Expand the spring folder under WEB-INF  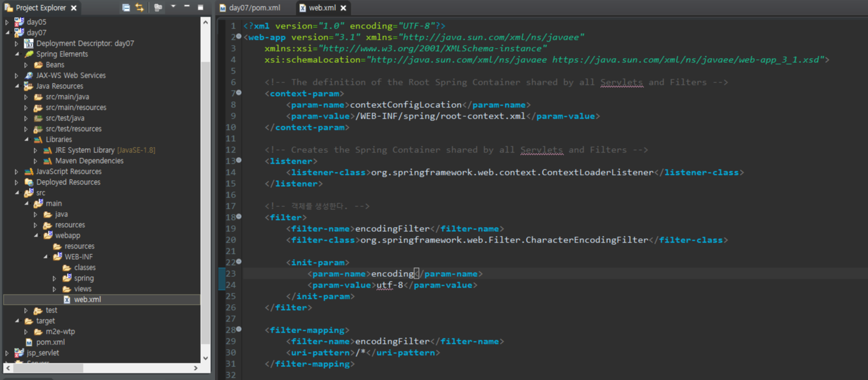click(55, 278)
